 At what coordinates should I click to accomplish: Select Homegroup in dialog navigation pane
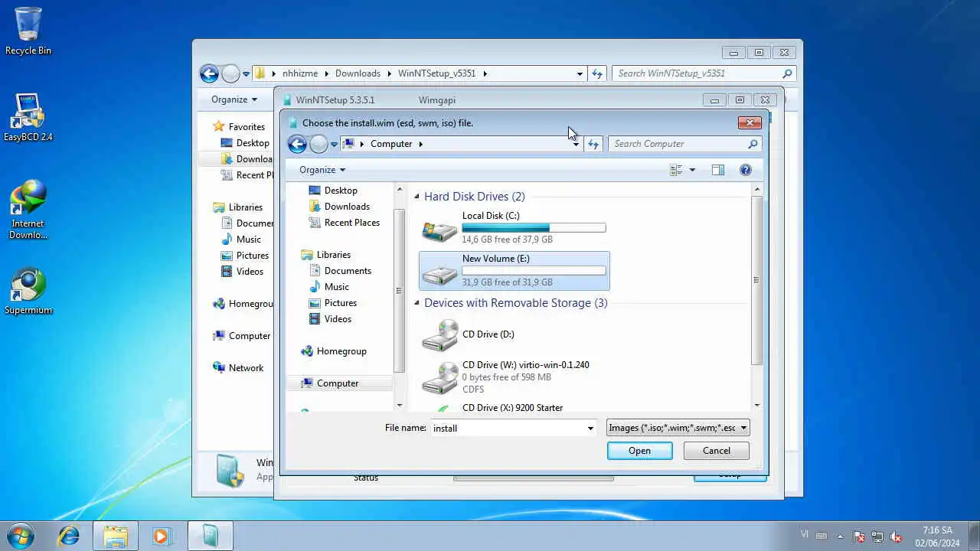341,351
